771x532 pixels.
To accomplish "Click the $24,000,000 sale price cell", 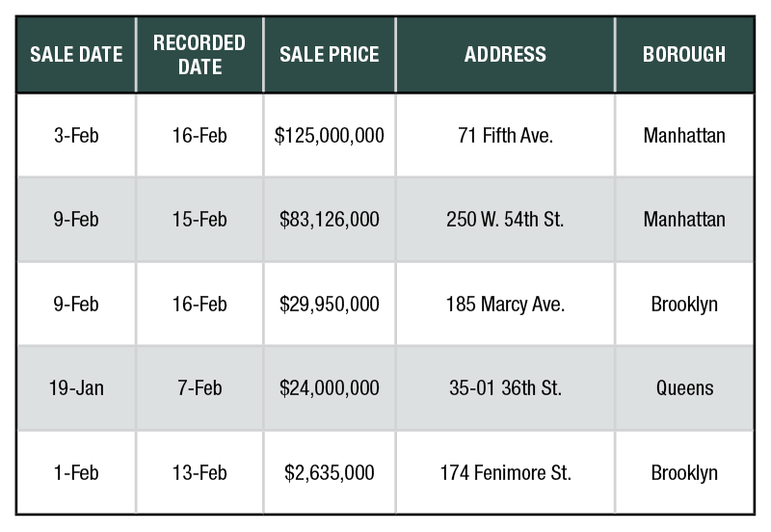I will pos(330,388).
